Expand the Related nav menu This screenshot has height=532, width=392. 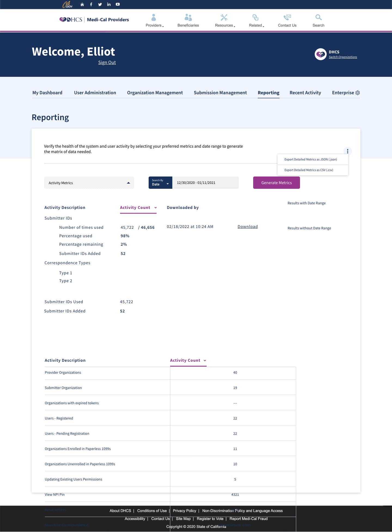coord(256,25)
